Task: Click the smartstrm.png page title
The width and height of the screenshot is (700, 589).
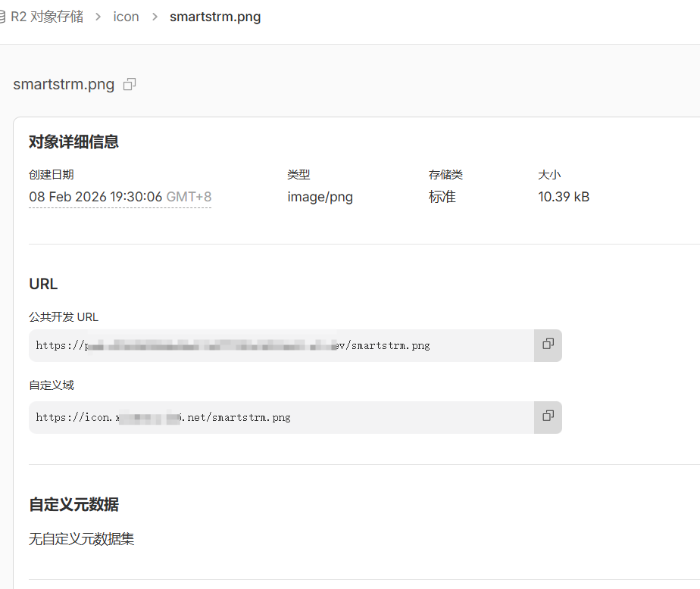Action: click(64, 84)
